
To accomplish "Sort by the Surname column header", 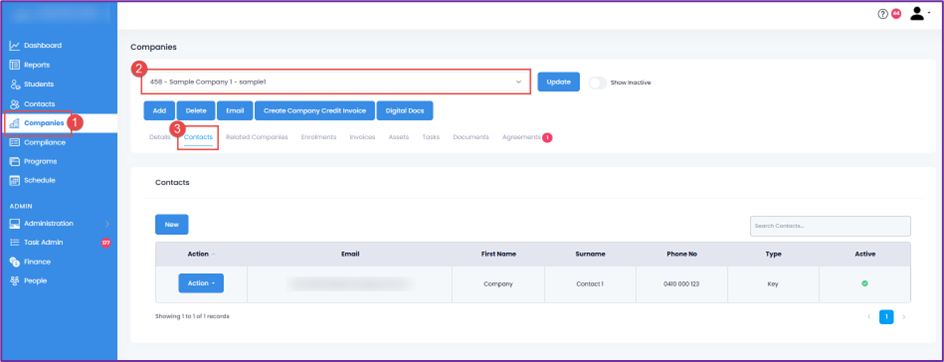I will 590,254.
